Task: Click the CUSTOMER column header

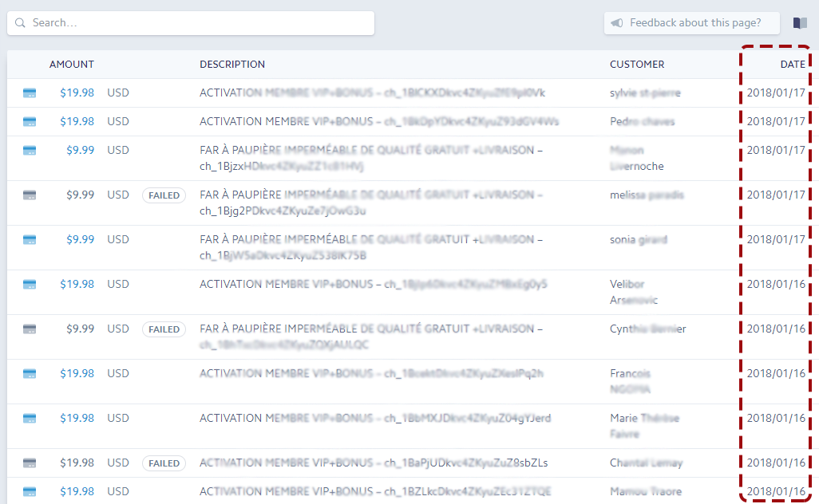Action: click(x=637, y=64)
